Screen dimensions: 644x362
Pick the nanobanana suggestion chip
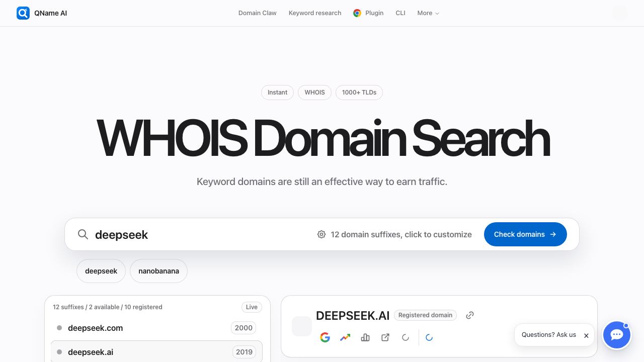pos(158,271)
